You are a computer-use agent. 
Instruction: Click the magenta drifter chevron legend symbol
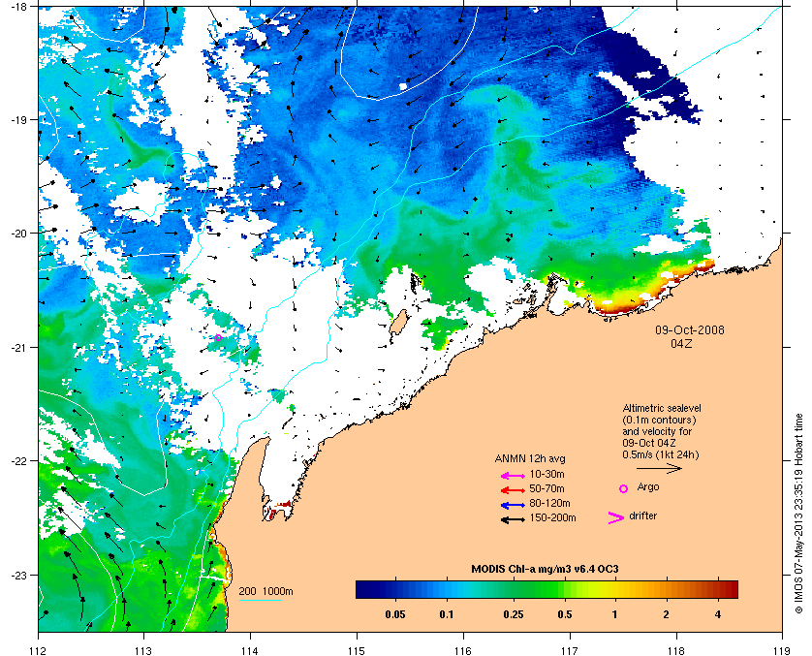coord(615,517)
